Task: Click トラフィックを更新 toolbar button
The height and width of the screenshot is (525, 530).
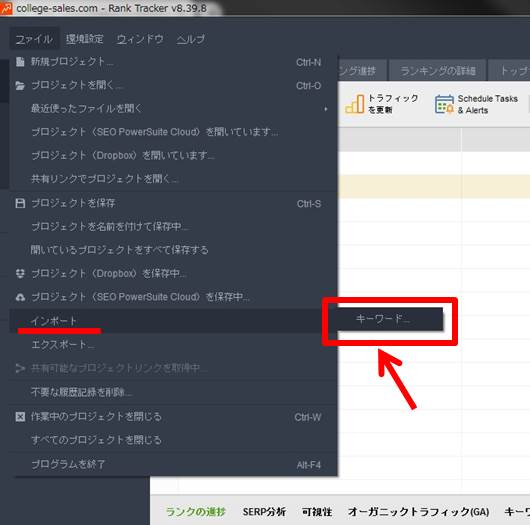Action: point(382,104)
